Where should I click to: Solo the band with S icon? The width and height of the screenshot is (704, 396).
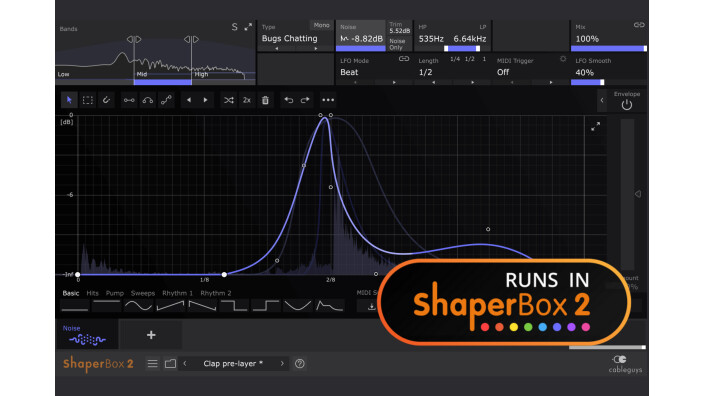point(234,27)
